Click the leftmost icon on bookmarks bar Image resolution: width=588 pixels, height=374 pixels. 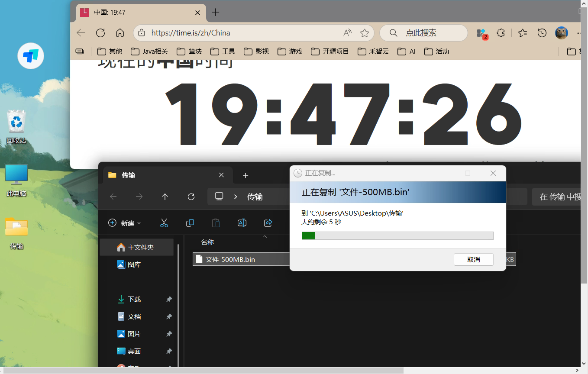point(80,51)
